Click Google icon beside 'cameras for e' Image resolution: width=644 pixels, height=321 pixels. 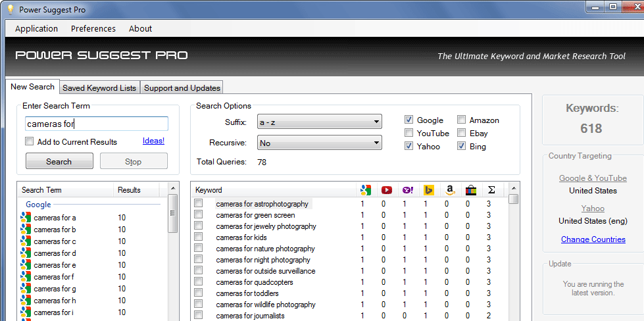click(x=26, y=265)
